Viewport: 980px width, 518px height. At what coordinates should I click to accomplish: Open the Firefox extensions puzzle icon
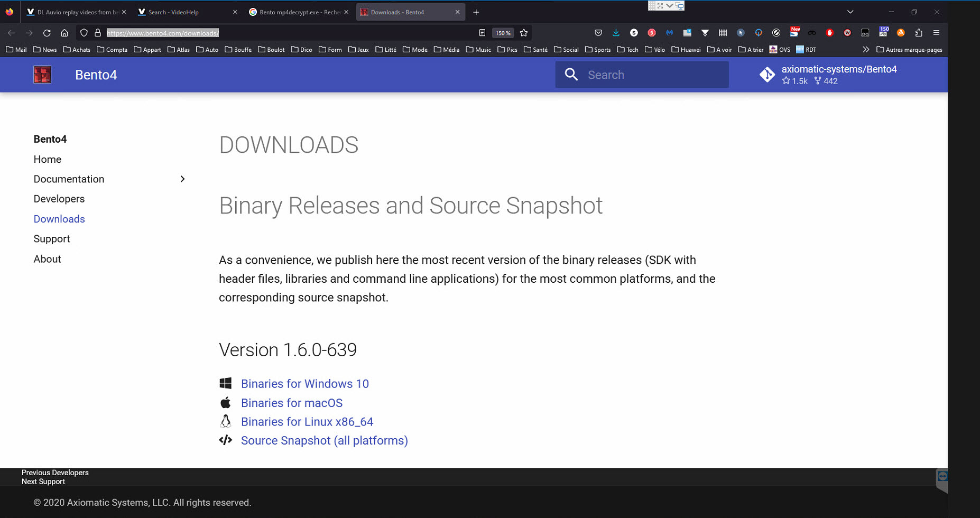pyautogui.click(x=919, y=33)
